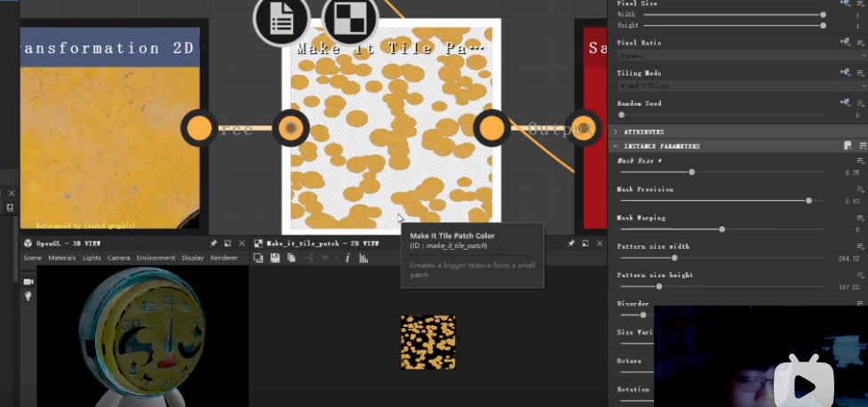Click the document list badge above the node
This screenshot has width=868, height=407.
(x=282, y=20)
